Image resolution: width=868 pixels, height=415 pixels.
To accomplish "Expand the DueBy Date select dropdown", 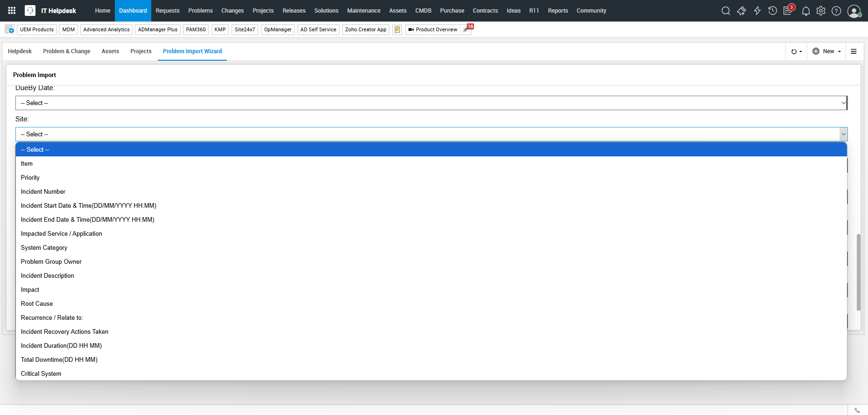I will pos(431,103).
